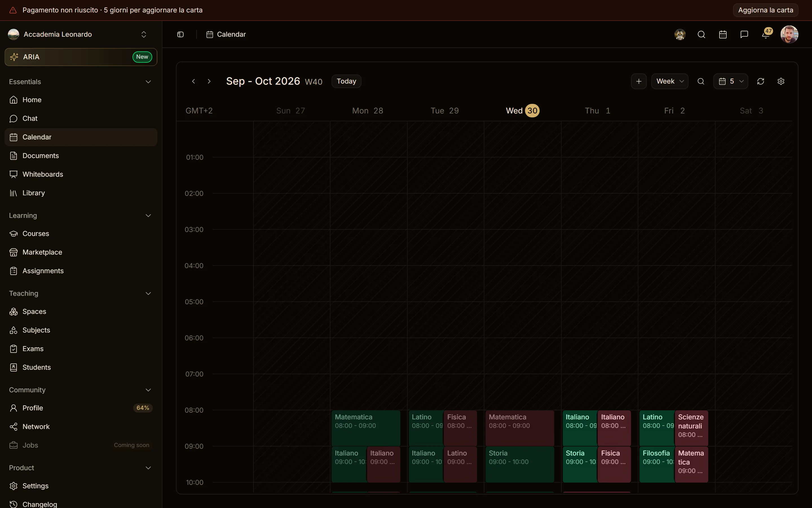Image resolution: width=812 pixels, height=508 pixels.
Task: Click the GMT+2 timezone label
Action: pyautogui.click(x=199, y=111)
